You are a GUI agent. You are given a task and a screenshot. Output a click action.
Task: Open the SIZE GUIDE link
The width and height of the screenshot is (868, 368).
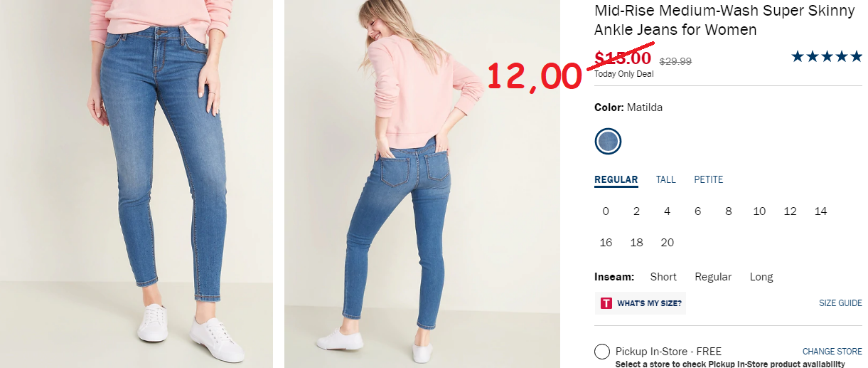pyautogui.click(x=840, y=303)
